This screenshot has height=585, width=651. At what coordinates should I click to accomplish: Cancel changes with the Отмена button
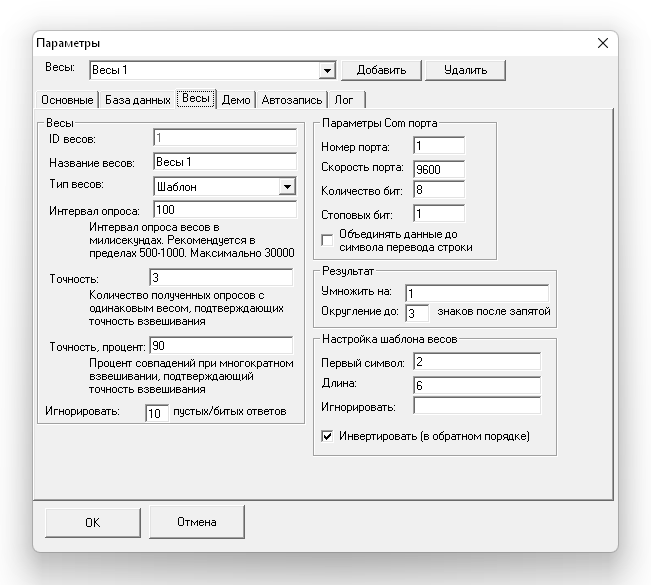click(197, 521)
